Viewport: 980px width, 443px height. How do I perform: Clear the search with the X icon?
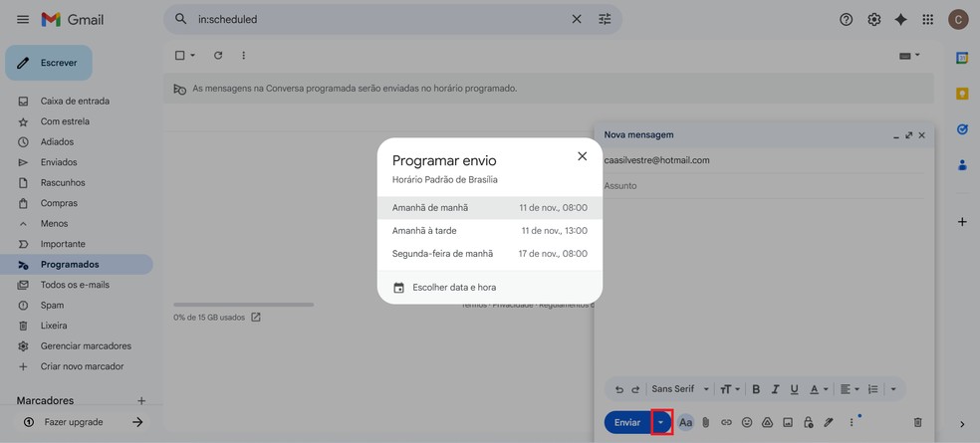point(577,19)
